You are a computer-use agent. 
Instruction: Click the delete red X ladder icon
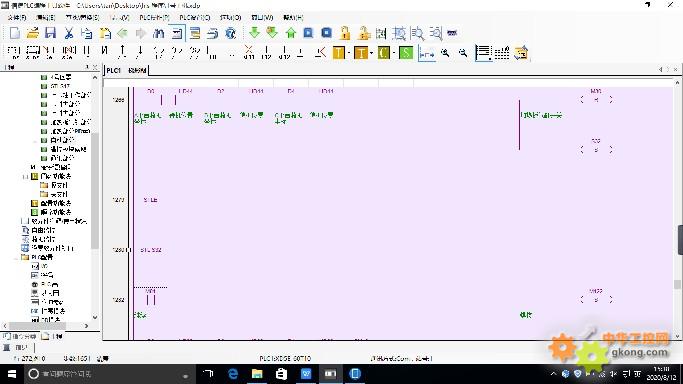click(248, 53)
